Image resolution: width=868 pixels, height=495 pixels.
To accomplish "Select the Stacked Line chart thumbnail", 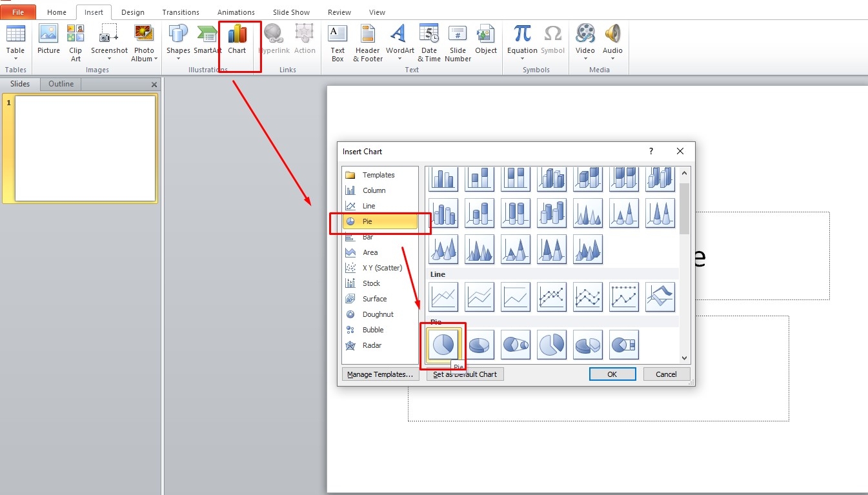I will click(x=479, y=297).
